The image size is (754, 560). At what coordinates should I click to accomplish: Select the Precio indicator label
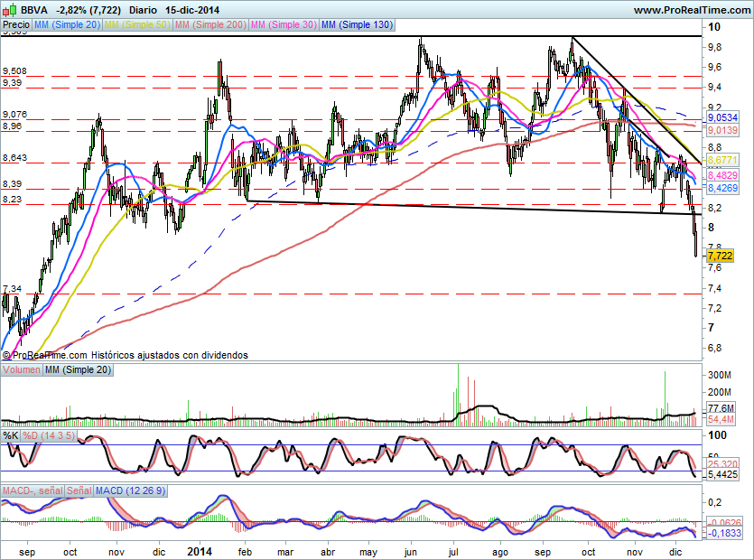tap(16, 24)
